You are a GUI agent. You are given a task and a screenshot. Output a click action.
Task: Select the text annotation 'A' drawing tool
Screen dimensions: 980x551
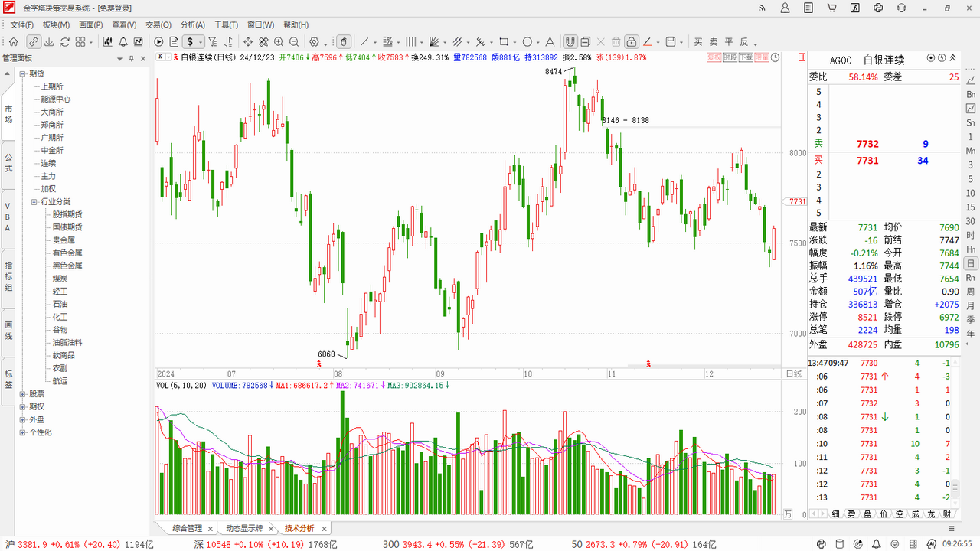[549, 42]
